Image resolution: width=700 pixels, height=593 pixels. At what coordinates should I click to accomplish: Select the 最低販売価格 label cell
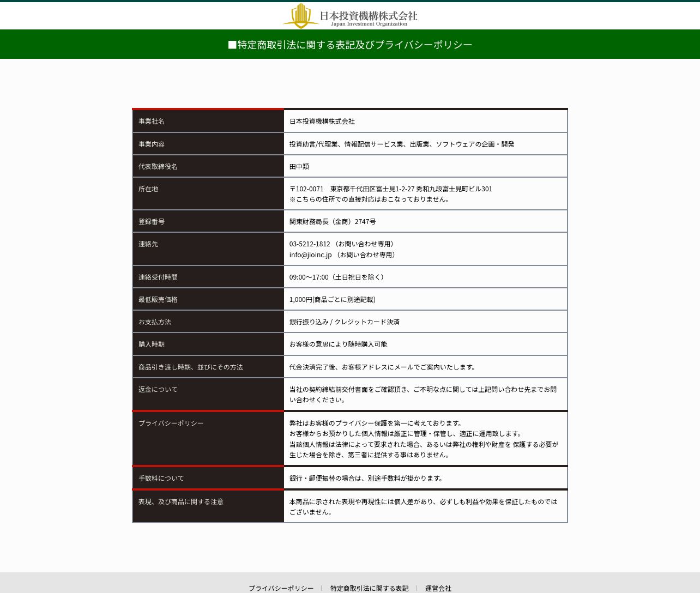coord(208,299)
